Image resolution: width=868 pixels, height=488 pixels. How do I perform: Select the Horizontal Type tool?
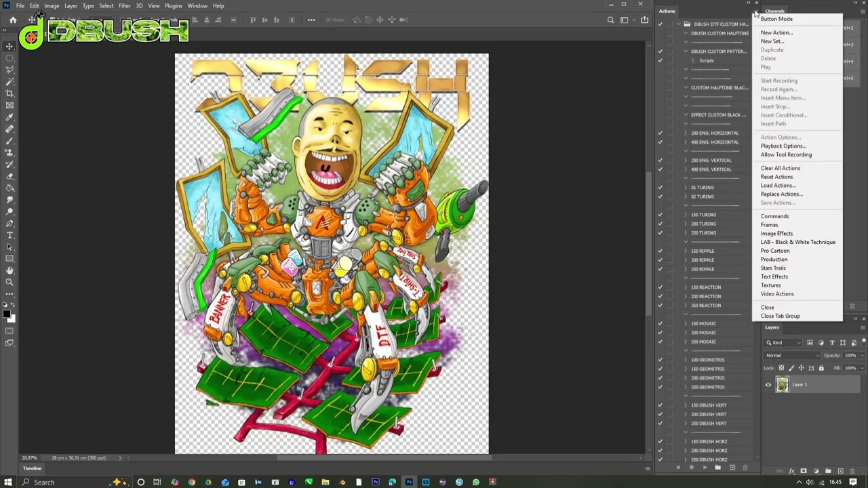[x=9, y=235]
